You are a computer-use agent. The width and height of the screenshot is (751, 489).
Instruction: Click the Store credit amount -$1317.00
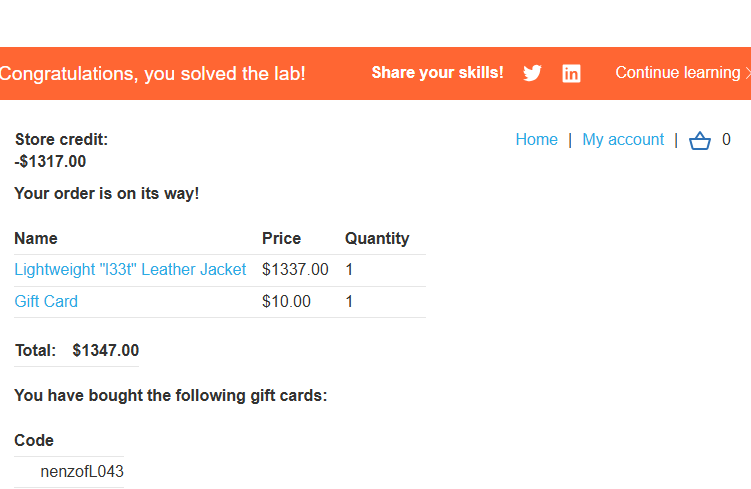point(50,161)
